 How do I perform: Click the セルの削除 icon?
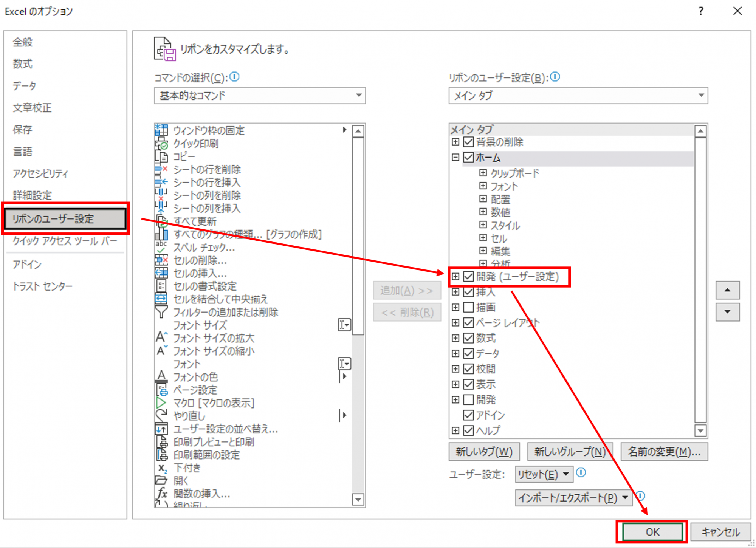click(161, 260)
